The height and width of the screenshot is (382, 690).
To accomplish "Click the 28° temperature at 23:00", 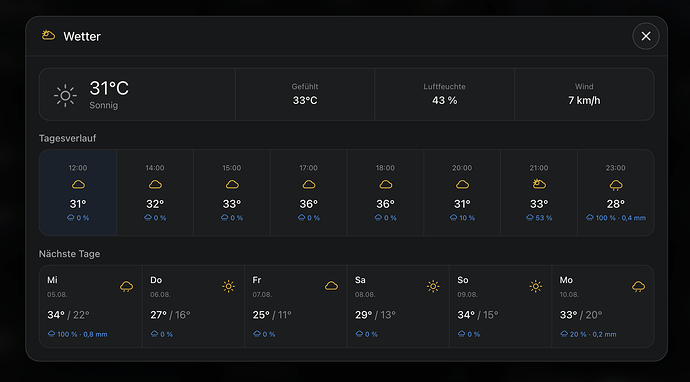I will (x=616, y=204).
